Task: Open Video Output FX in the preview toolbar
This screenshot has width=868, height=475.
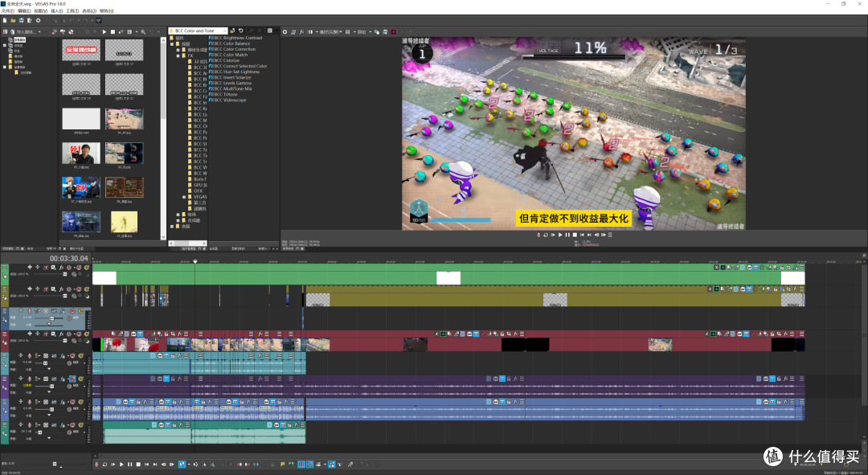Action: [x=301, y=31]
